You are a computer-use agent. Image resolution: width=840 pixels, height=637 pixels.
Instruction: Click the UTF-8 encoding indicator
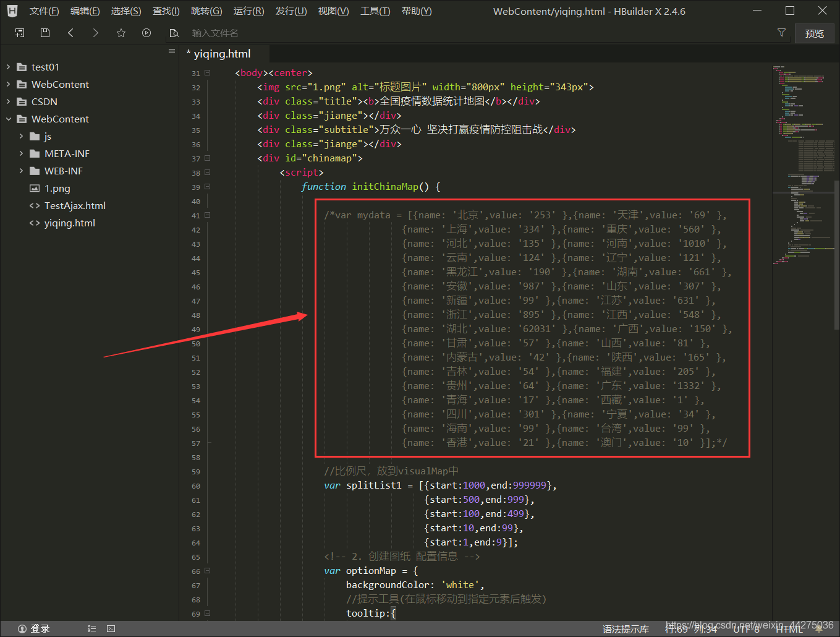pos(746,629)
